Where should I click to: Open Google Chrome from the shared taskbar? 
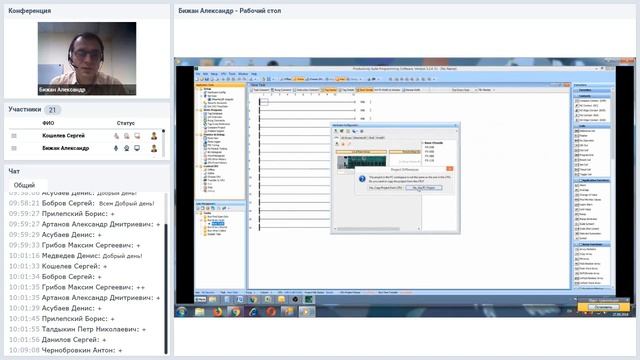[x=236, y=312]
